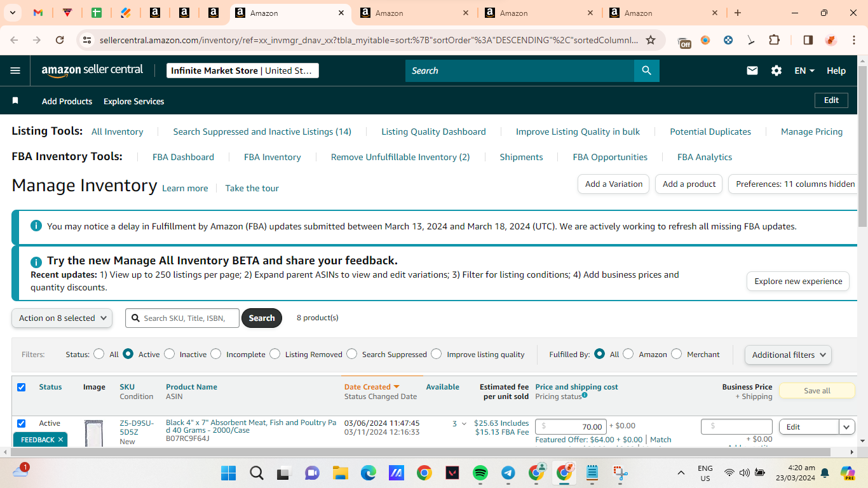Screen dimensions: 868x488
Task: Go to Manage Pricing
Action: click(x=811, y=132)
